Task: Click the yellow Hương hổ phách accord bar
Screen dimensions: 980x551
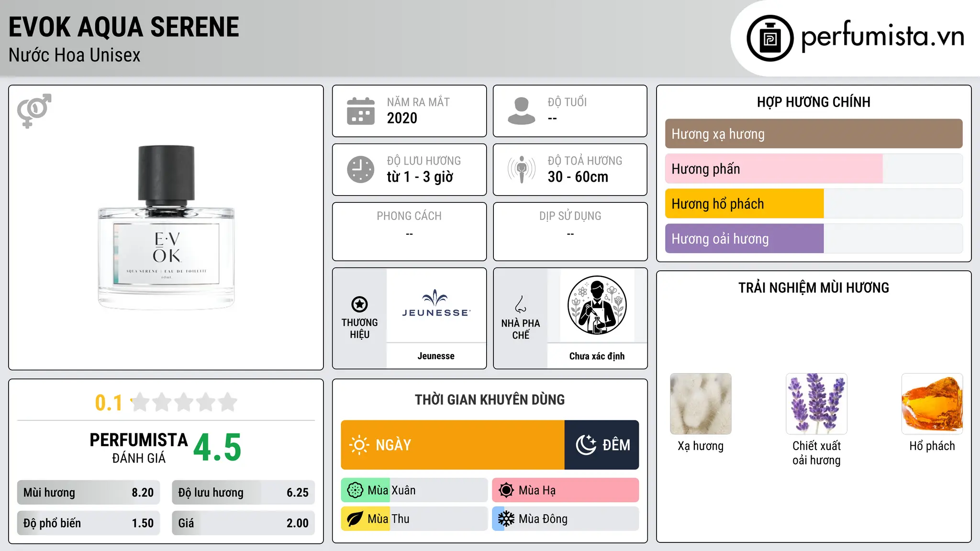Action: pos(744,204)
